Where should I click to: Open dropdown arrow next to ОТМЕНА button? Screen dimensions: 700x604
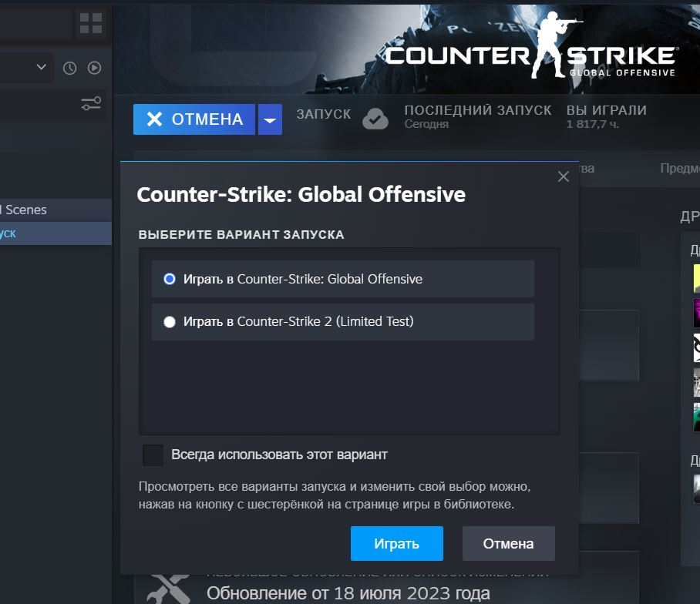pyautogui.click(x=270, y=119)
